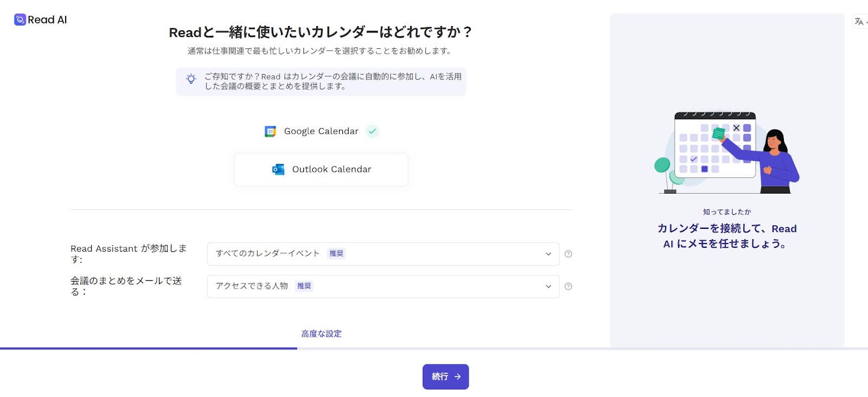Select the Outlook Calendar option

(321, 169)
